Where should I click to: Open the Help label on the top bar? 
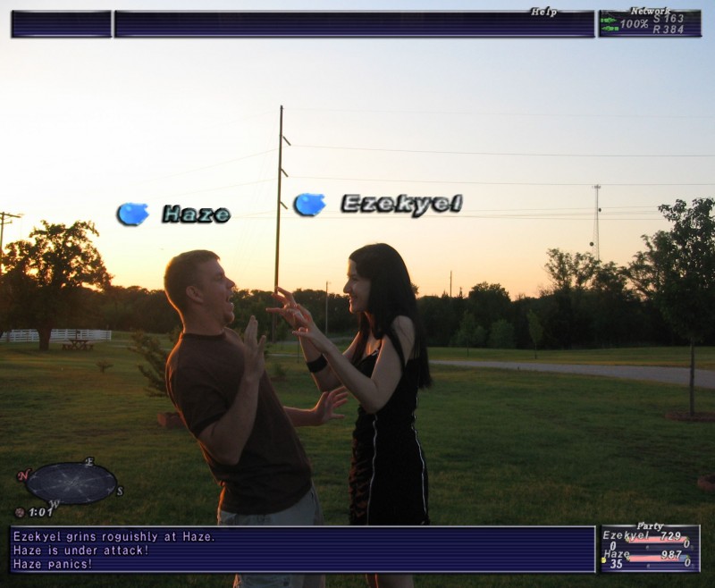coord(543,13)
